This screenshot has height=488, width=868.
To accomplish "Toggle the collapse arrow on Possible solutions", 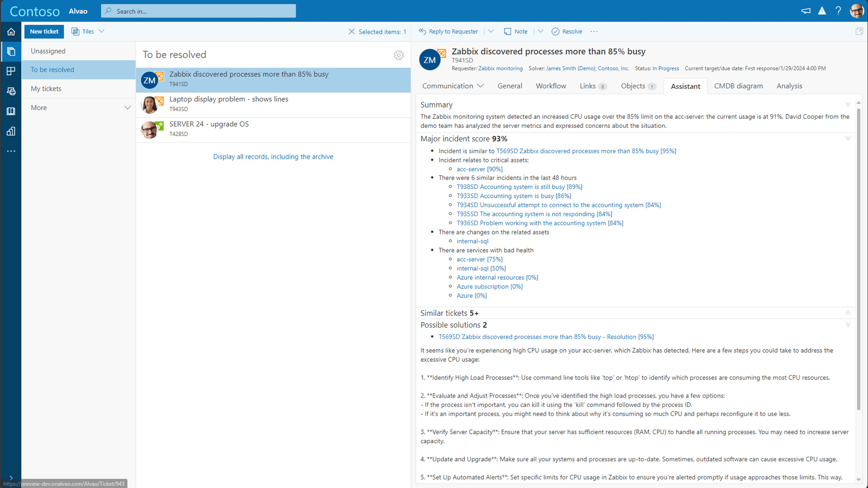I will coord(848,325).
